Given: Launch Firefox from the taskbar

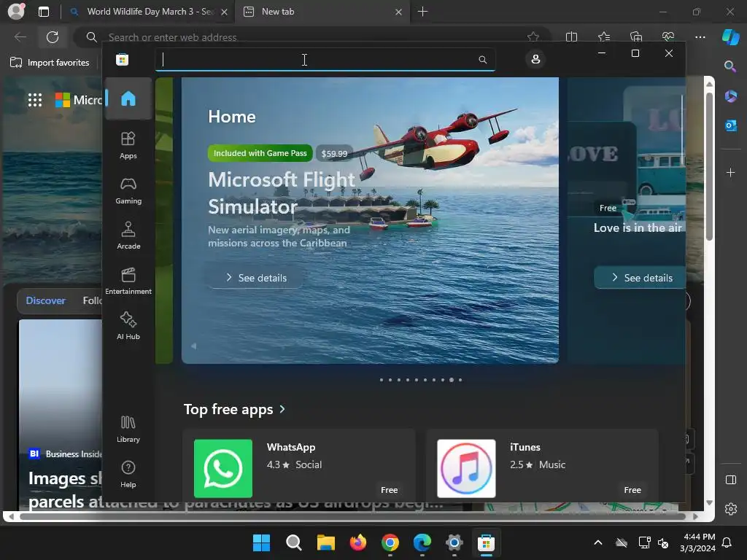Looking at the screenshot, I should click(357, 542).
